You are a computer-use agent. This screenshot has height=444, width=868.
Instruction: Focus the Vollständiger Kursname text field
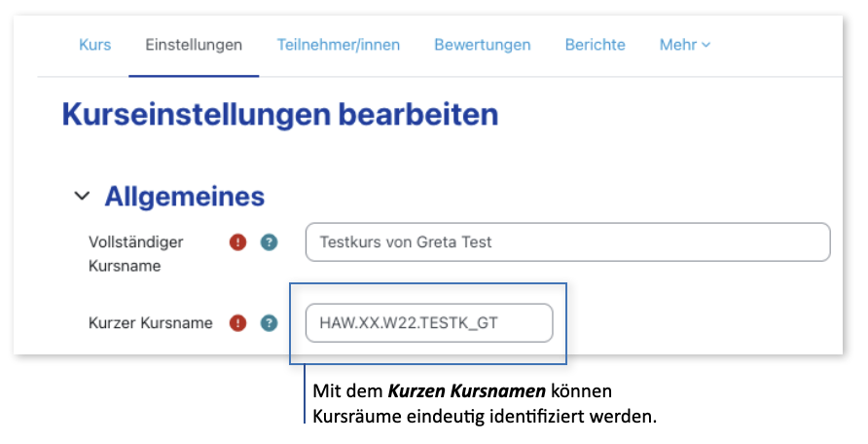point(567,242)
